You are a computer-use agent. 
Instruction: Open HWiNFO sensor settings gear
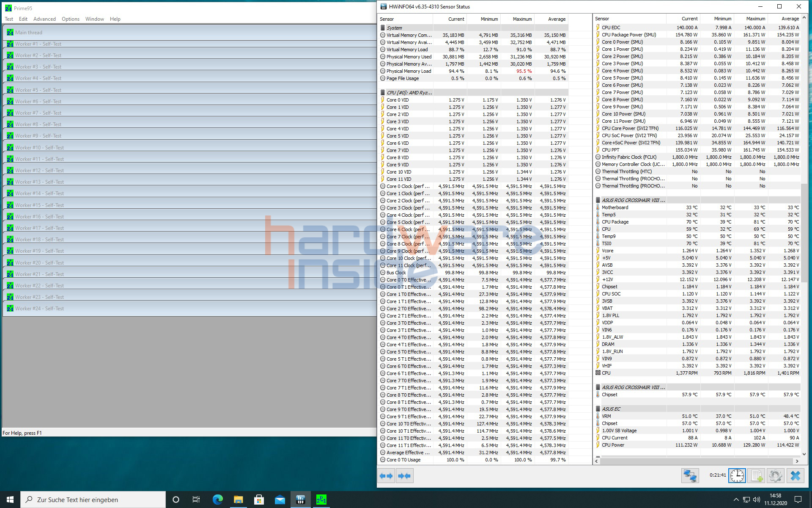tap(776, 476)
